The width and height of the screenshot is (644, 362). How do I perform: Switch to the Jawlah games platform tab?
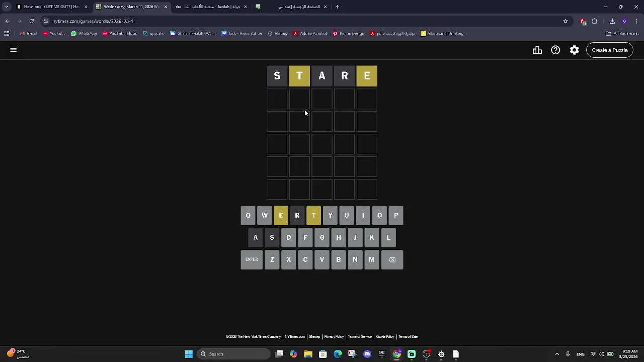pyautogui.click(x=211, y=7)
